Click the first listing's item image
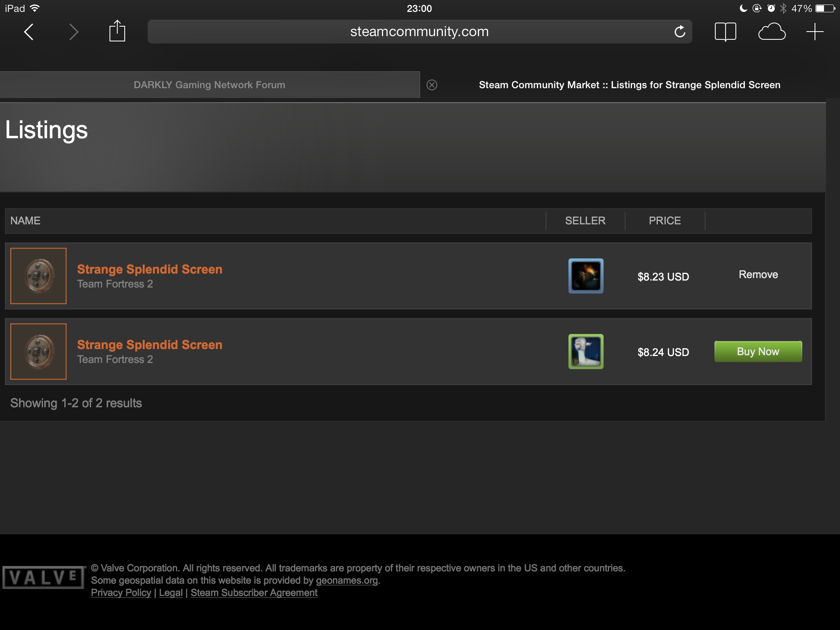This screenshot has height=630, width=840. (38, 276)
